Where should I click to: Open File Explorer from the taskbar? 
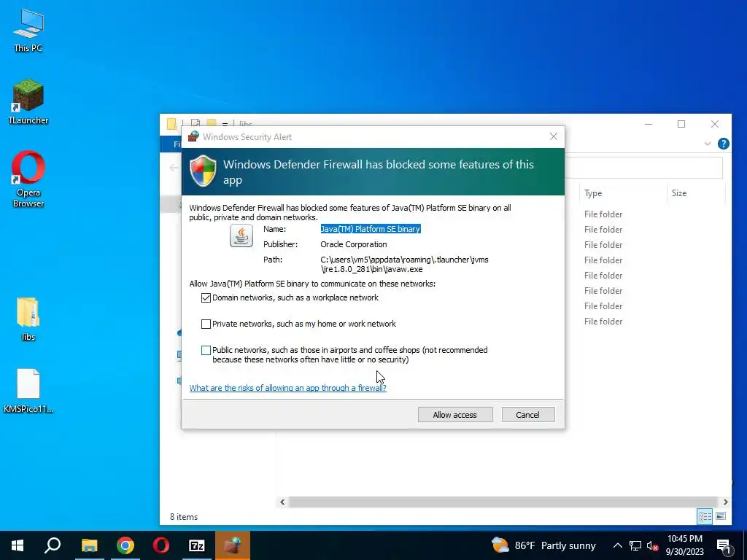tap(89, 545)
